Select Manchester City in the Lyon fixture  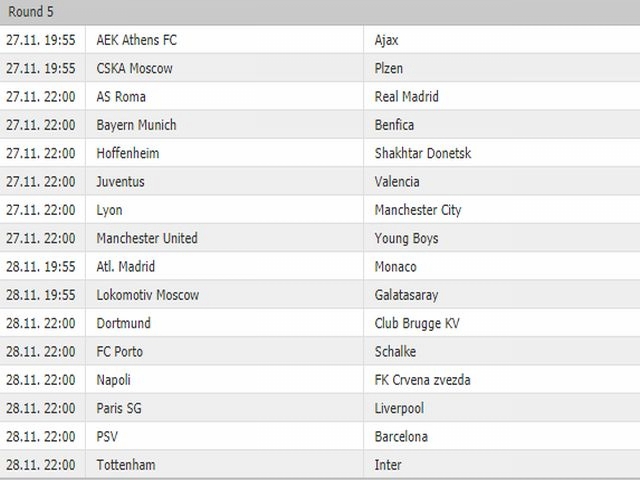pyautogui.click(x=418, y=210)
